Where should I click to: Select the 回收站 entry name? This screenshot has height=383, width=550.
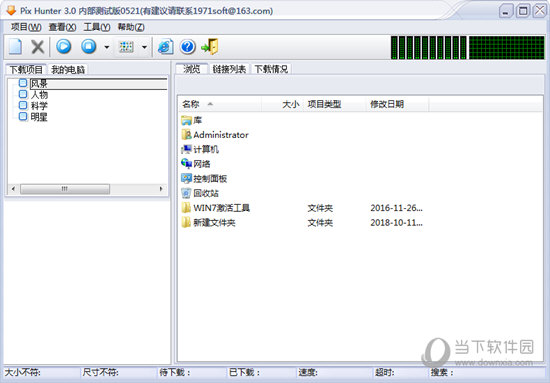[x=206, y=193]
